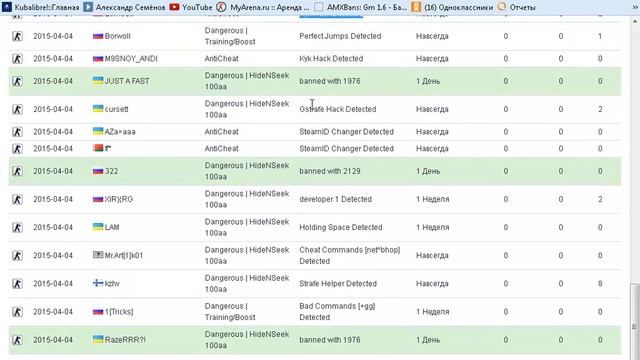Click the Counter-Strike icon in 1[Tricks] row
The height and width of the screenshot is (360, 640).
point(17,312)
